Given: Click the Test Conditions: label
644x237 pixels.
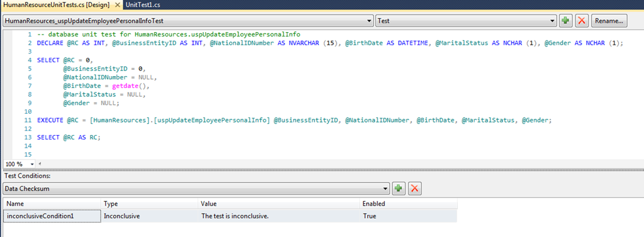Looking at the screenshot, I should 27,176.
